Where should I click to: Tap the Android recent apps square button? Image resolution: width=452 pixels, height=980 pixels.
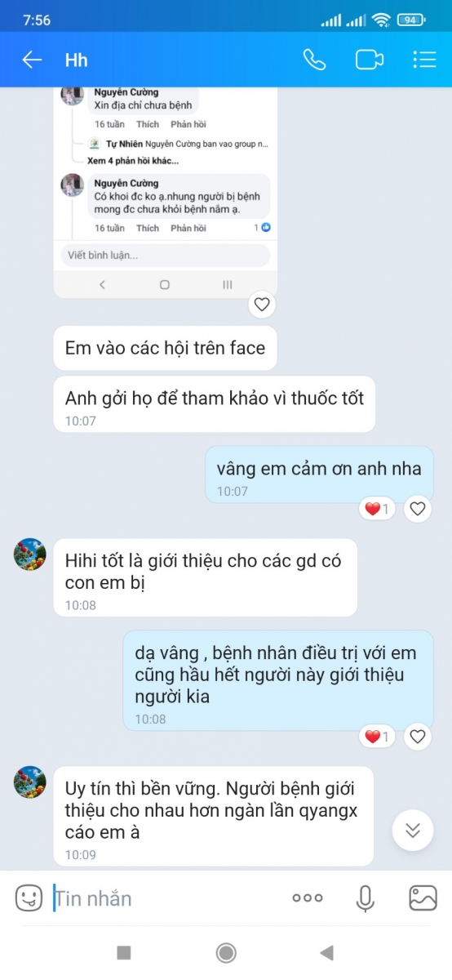pos(124,952)
